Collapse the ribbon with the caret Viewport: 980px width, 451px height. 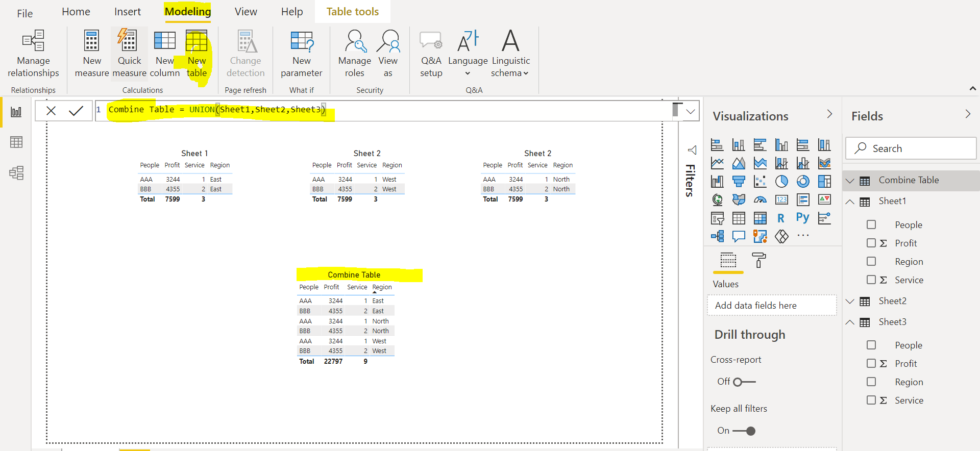point(972,89)
